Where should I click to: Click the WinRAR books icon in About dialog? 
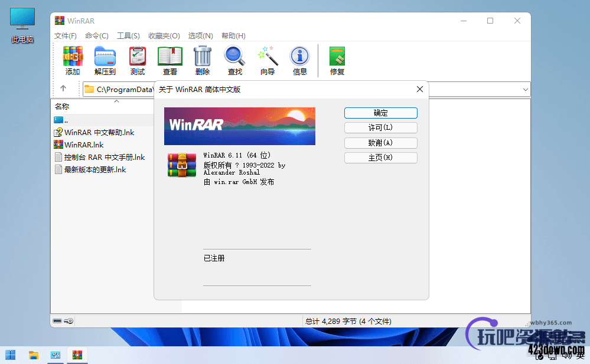182,165
